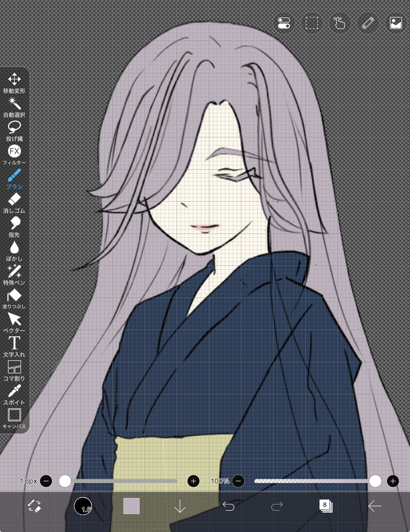
Task: Open the material image icon
Action: pyautogui.click(x=396, y=23)
